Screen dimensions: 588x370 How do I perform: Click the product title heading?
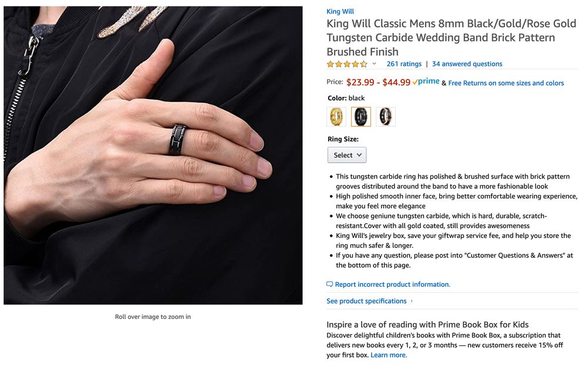451,38
